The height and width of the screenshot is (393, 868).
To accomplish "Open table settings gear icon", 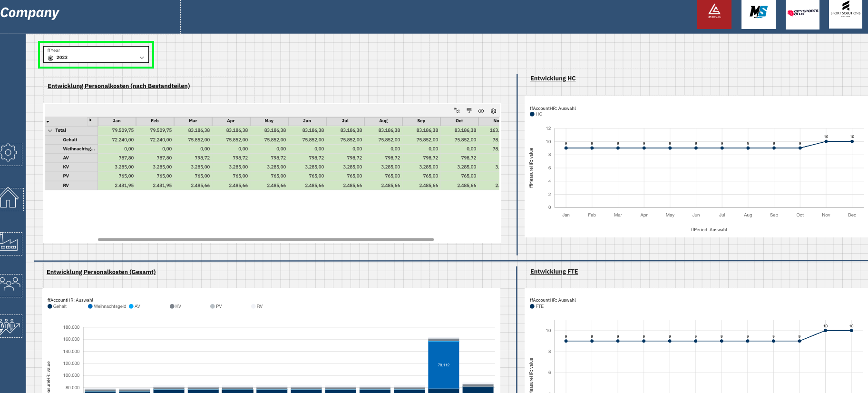I will pos(493,111).
